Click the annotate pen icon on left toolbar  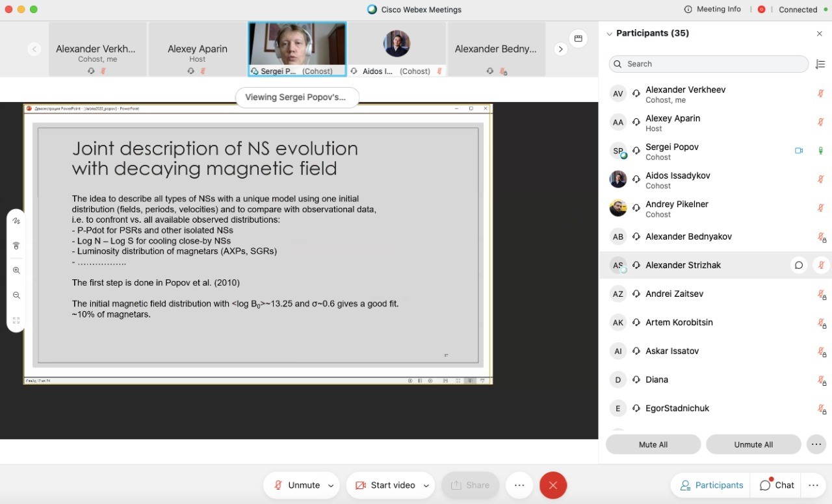pyautogui.click(x=16, y=221)
